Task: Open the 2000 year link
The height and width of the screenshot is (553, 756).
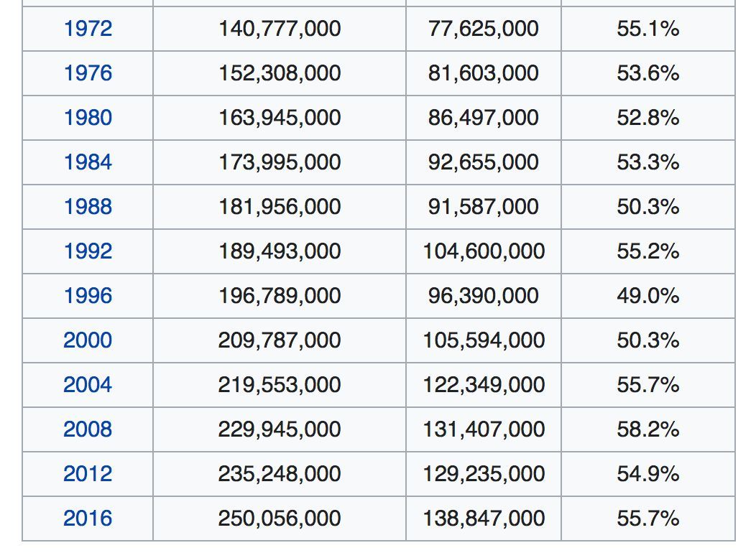Action: click(x=88, y=340)
